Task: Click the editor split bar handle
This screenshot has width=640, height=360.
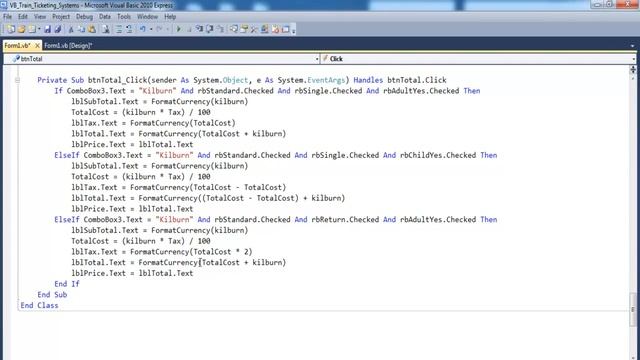Action: click(633, 70)
